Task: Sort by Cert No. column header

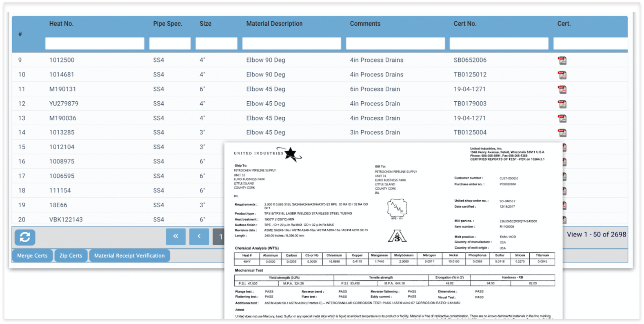Action: pyautogui.click(x=465, y=24)
